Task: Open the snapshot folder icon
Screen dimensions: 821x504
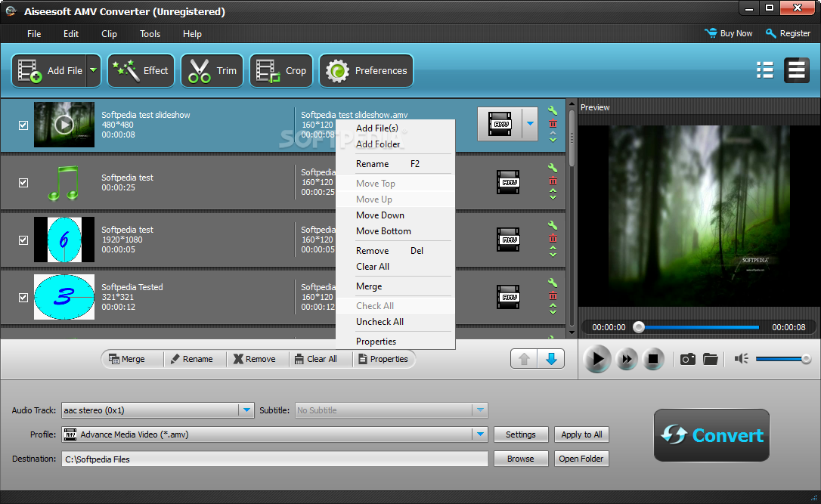Action: point(711,359)
